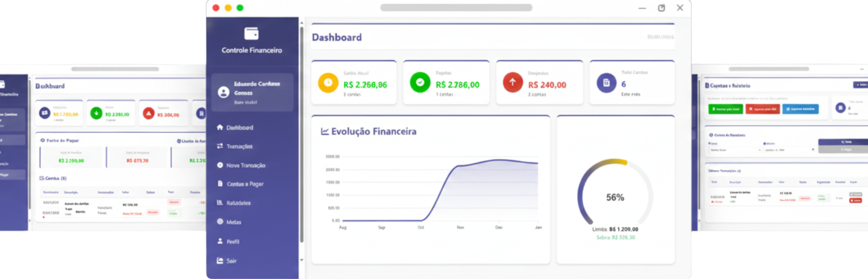Open the Dashboard from the sidebar

click(240, 128)
